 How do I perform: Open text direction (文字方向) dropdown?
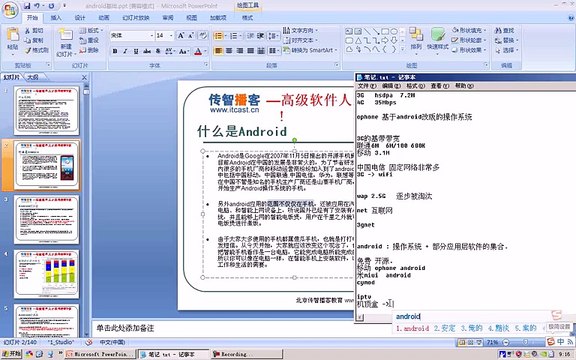coord(300,30)
